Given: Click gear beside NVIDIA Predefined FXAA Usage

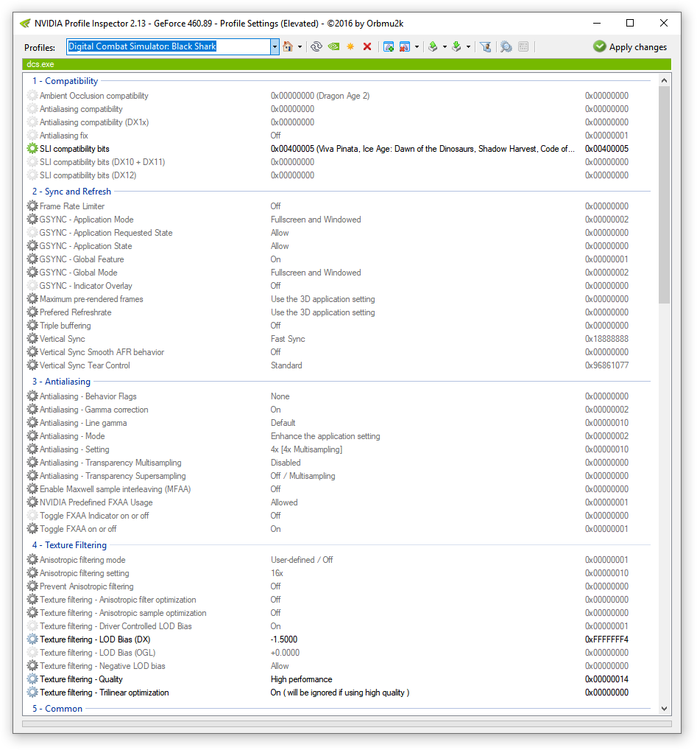Looking at the screenshot, I should click(x=32, y=502).
